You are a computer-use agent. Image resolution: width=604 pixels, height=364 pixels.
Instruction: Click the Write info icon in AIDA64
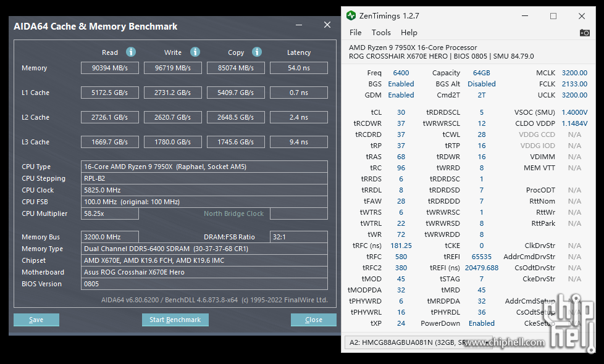[x=195, y=52]
